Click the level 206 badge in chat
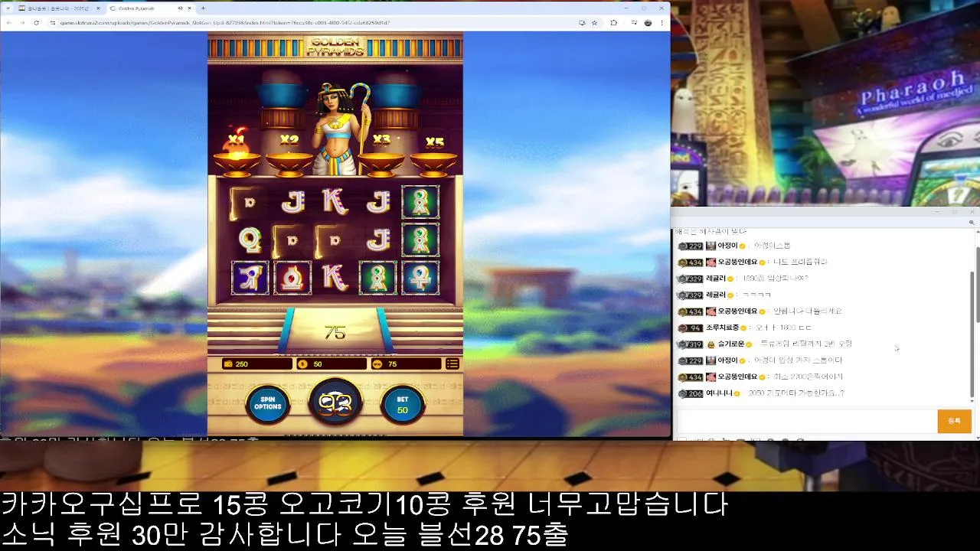Viewport: 980px width, 551px height. [x=691, y=393]
